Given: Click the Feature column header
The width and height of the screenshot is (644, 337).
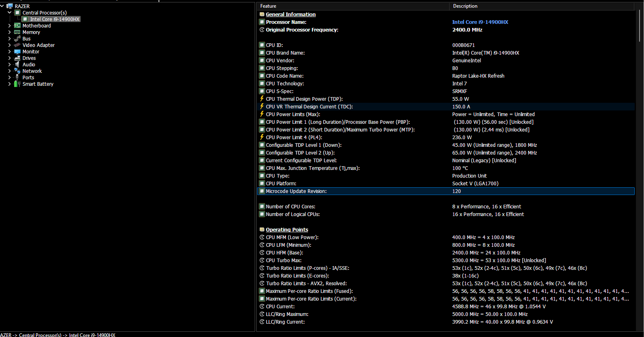Looking at the screenshot, I should pyautogui.click(x=353, y=6).
